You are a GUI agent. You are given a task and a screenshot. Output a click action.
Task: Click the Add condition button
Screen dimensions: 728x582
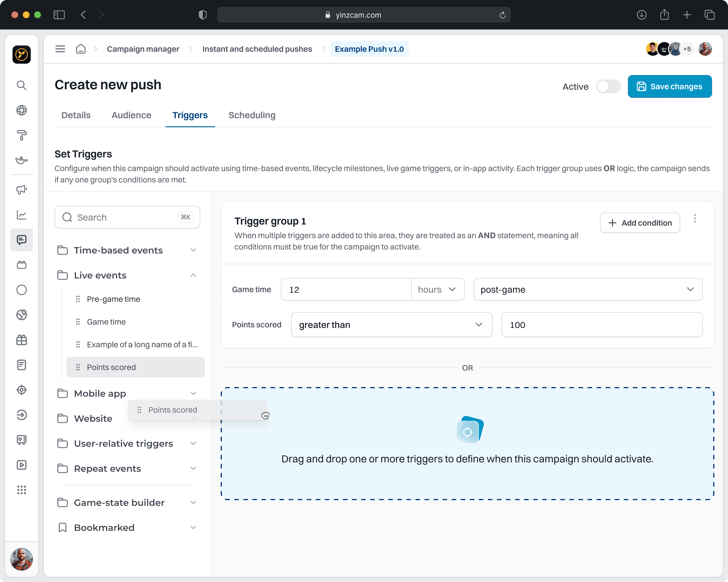[640, 223]
